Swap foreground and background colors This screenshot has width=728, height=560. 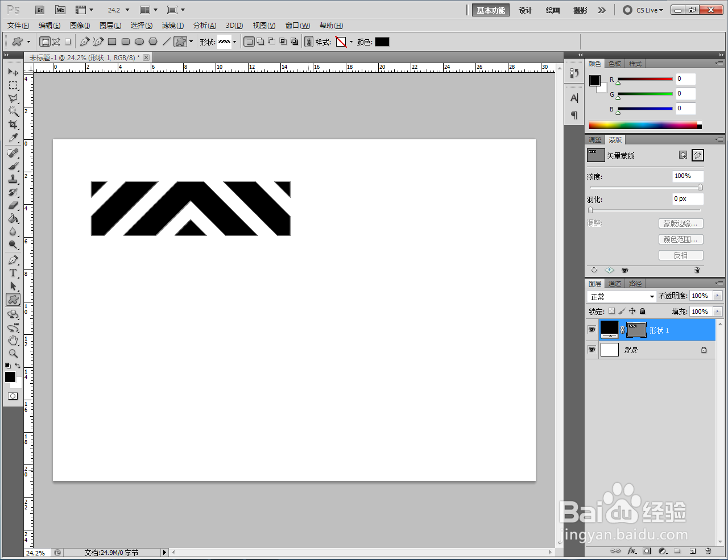point(18,366)
